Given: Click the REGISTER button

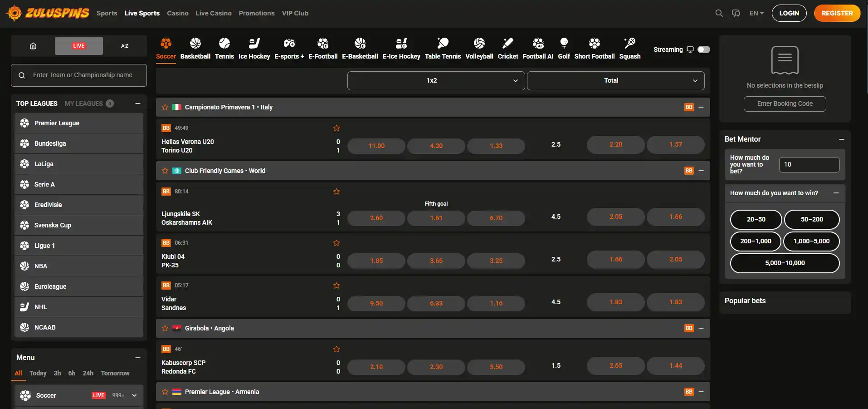Looking at the screenshot, I should pyautogui.click(x=837, y=13).
